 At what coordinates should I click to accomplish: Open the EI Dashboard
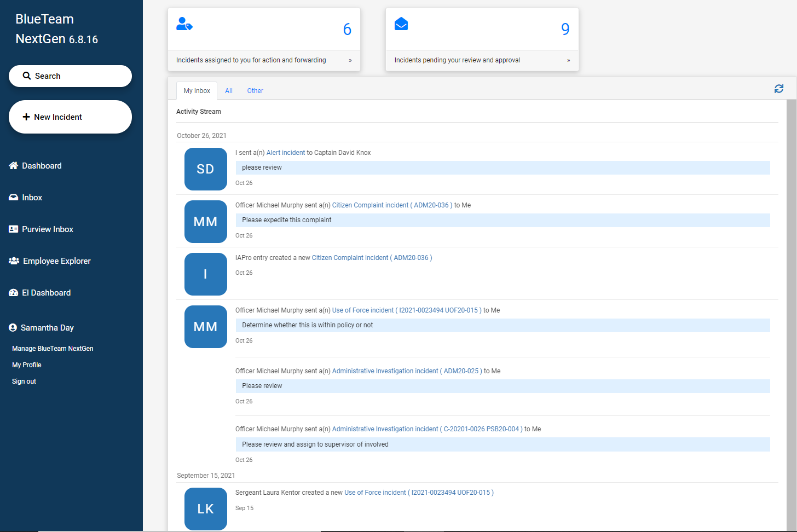tap(46, 293)
